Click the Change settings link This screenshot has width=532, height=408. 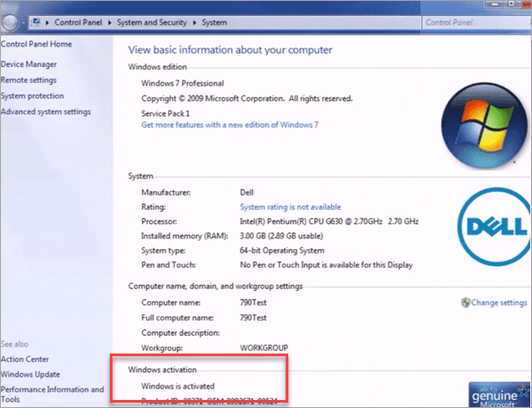pyautogui.click(x=499, y=303)
